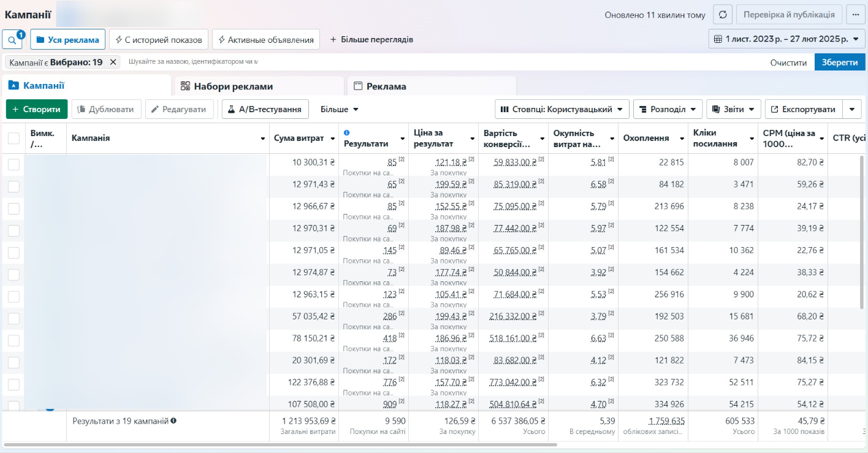Select the checkbox for the 57 035,42 ₴ row

pyautogui.click(x=13, y=319)
